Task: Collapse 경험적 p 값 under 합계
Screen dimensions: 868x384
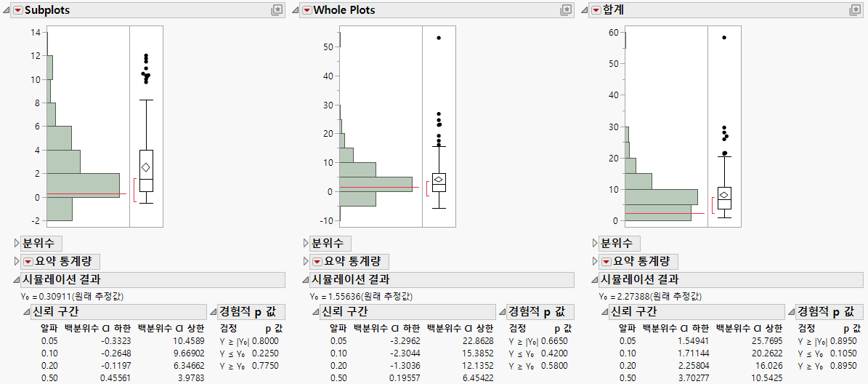Action: tap(792, 312)
